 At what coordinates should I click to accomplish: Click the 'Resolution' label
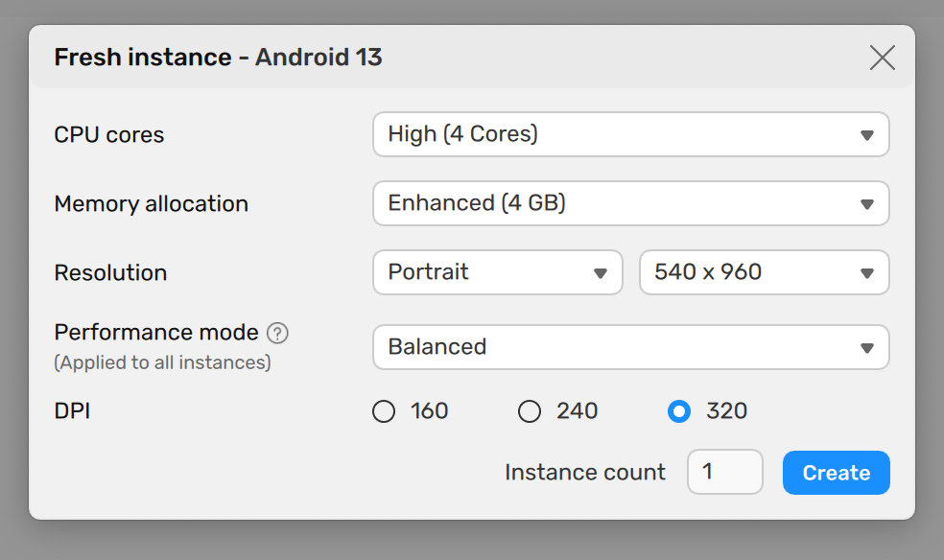110,272
